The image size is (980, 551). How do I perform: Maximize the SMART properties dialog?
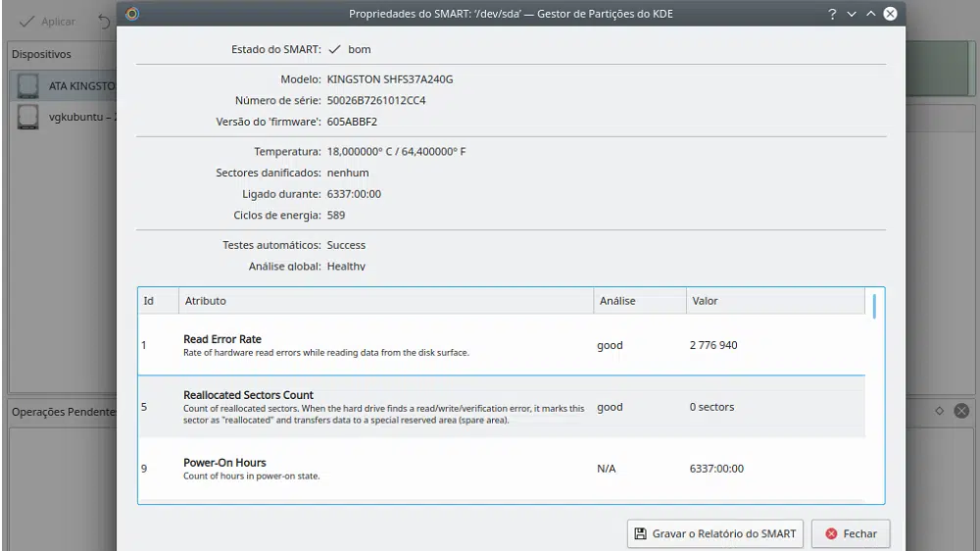(870, 14)
